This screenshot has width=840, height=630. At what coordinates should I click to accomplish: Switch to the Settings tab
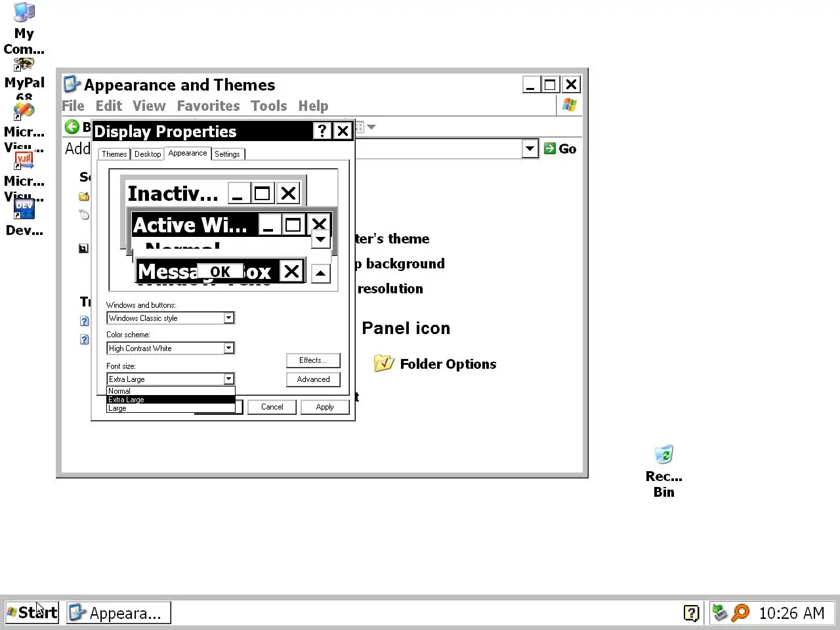pyautogui.click(x=227, y=154)
